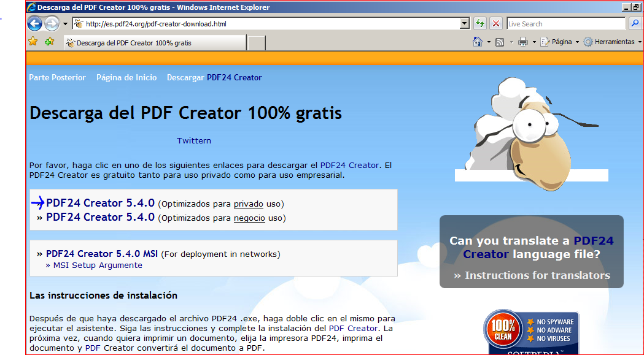The height and width of the screenshot is (355, 644).
Task: Expand the feeds dropdown arrow
Action: (x=512, y=42)
